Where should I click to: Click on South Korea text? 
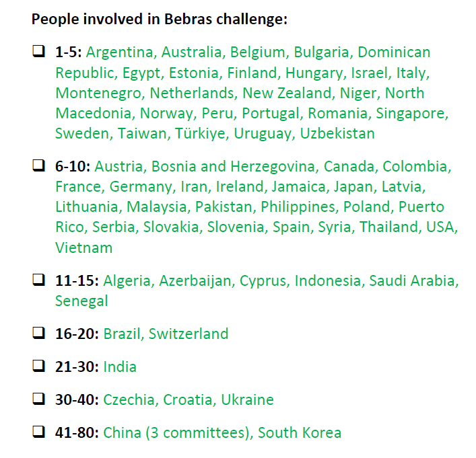pyautogui.click(x=300, y=433)
